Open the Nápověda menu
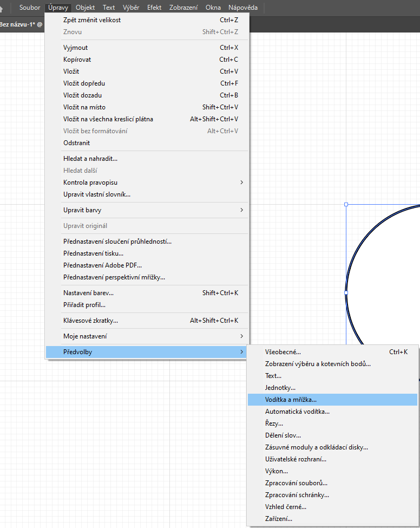The image size is (420, 528). tap(243, 8)
